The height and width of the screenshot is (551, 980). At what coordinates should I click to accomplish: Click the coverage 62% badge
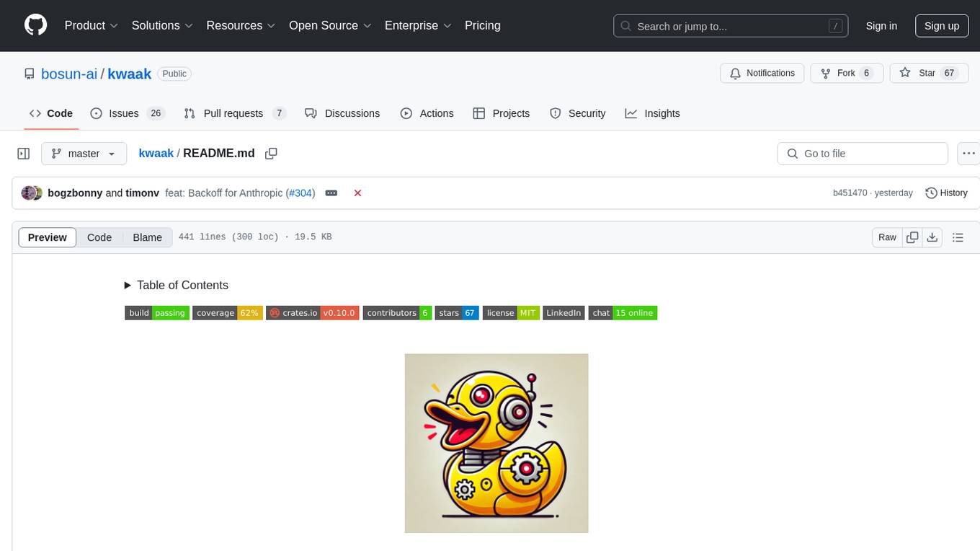[x=228, y=313]
